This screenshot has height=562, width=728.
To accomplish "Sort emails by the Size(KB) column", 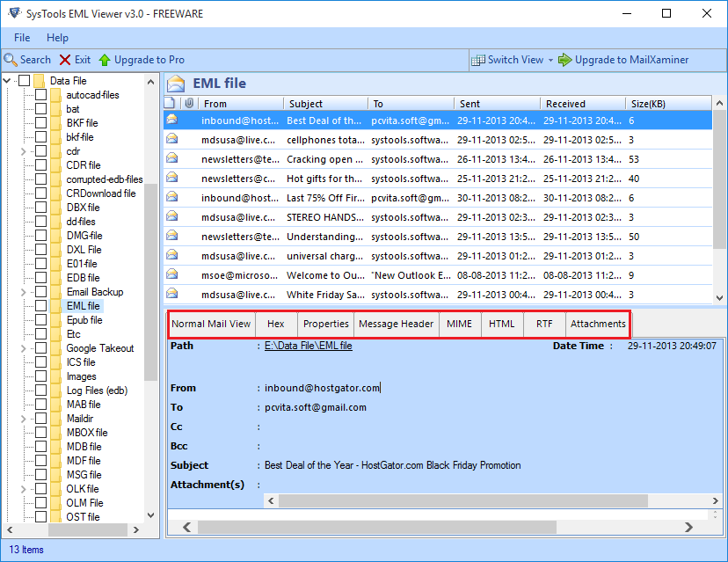I will [667, 104].
